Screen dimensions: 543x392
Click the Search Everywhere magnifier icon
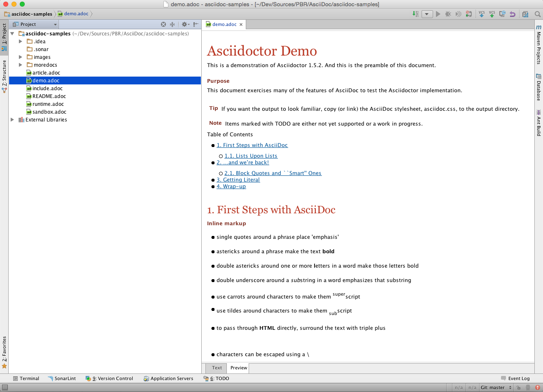point(538,14)
